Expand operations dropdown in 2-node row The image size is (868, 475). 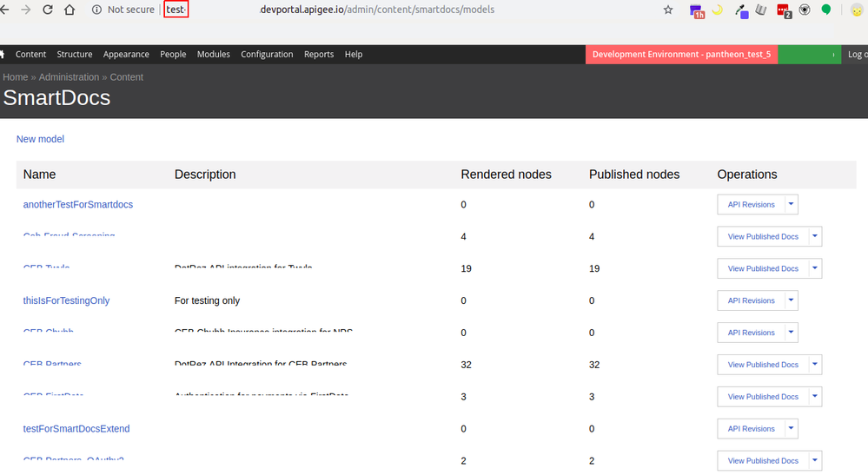pyautogui.click(x=815, y=460)
